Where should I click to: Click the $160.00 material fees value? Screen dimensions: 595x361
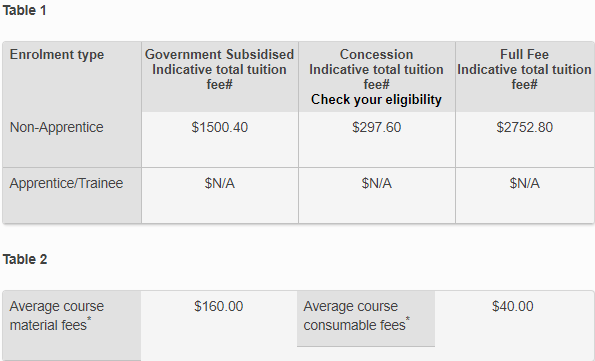219,306
